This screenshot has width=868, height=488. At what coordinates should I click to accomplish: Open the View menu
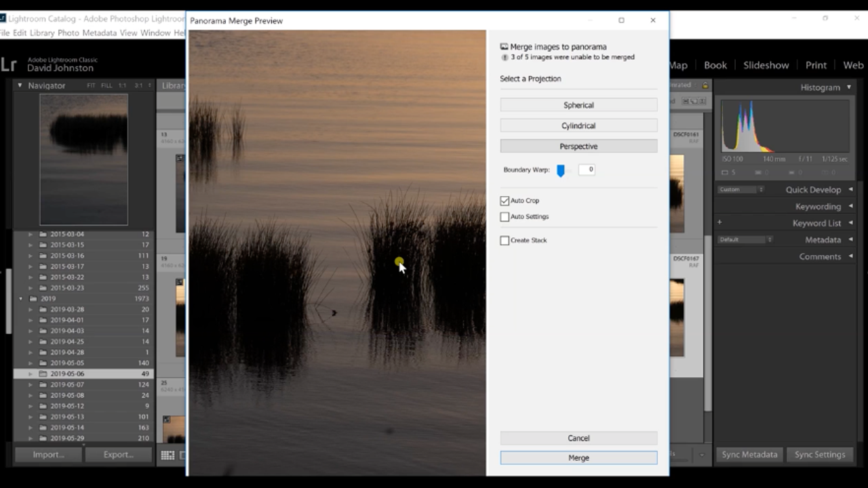[128, 33]
